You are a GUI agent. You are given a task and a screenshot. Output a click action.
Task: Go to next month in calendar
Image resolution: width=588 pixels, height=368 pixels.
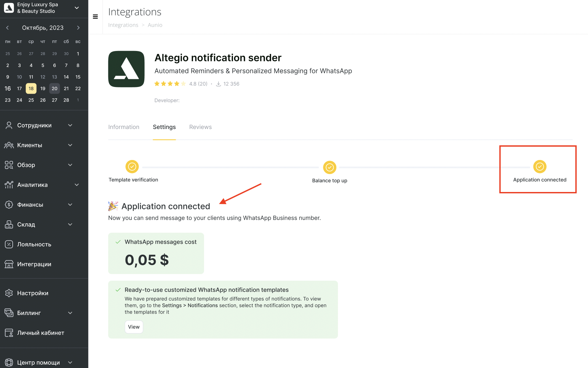click(78, 28)
